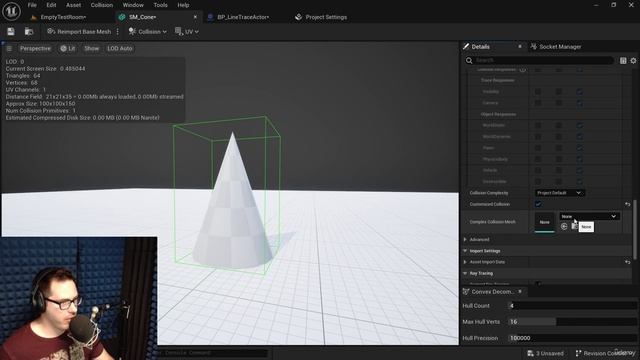Image resolution: width=640 pixels, height=360 pixels.
Task: Open the Lit view mode dropdown
Action: coord(68,48)
